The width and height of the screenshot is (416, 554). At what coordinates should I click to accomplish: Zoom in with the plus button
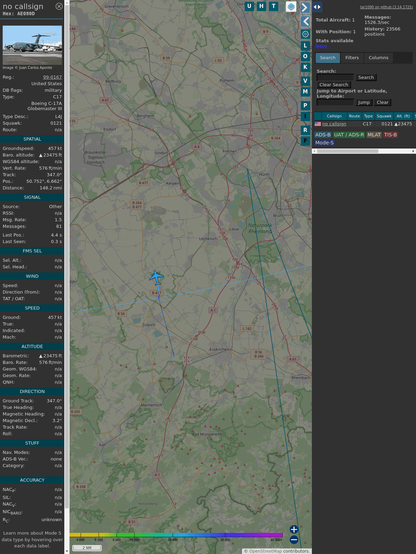tap(294, 529)
